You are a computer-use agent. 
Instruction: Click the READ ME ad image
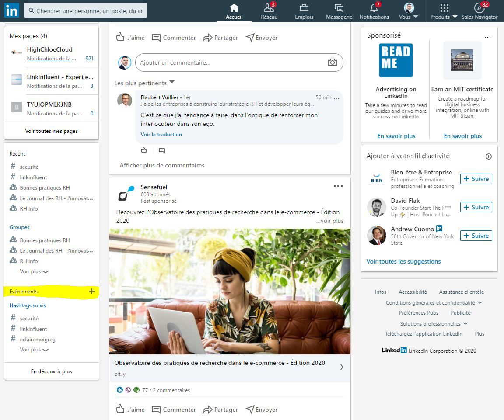[x=395, y=60]
